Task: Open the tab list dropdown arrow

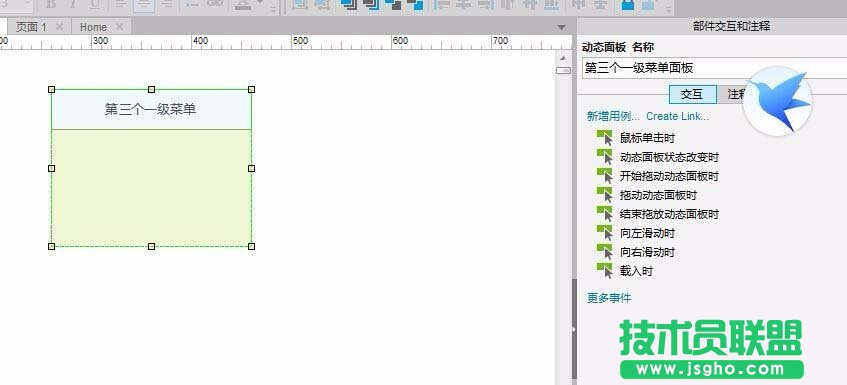Action: [562, 27]
